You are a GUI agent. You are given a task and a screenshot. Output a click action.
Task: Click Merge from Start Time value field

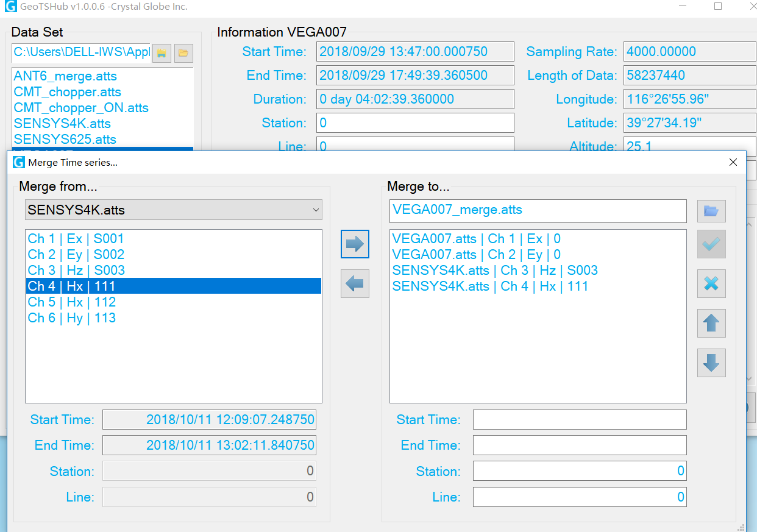(210, 420)
